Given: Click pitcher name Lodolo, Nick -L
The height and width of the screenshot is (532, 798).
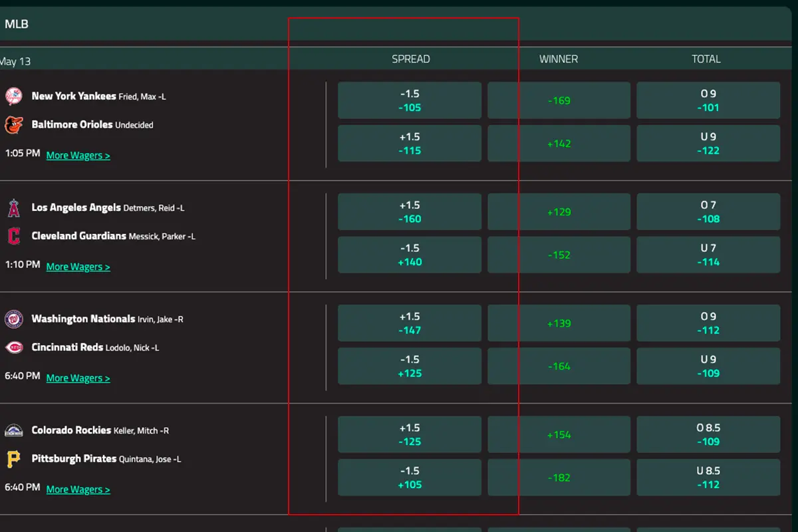Looking at the screenshot, I should click(132, 348).
